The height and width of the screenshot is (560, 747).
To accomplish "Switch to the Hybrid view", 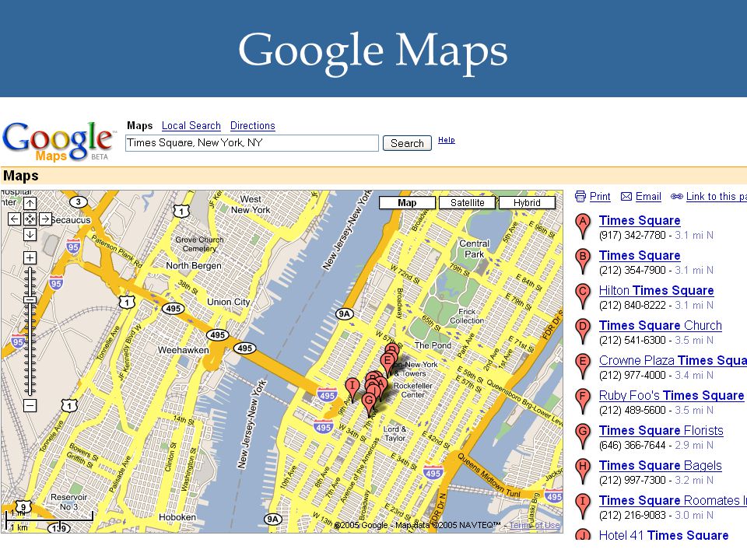I will (x=527, y=203).
